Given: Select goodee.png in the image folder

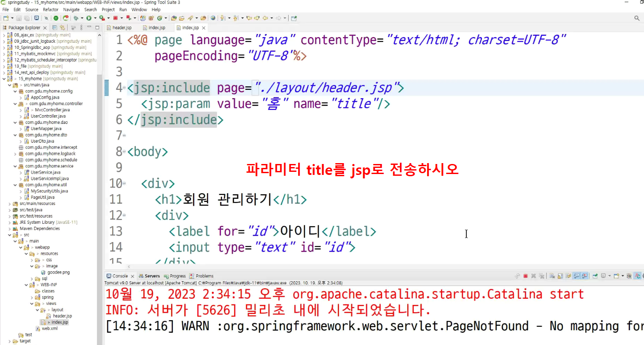Looking at the screenshot, I should (59, 272).
